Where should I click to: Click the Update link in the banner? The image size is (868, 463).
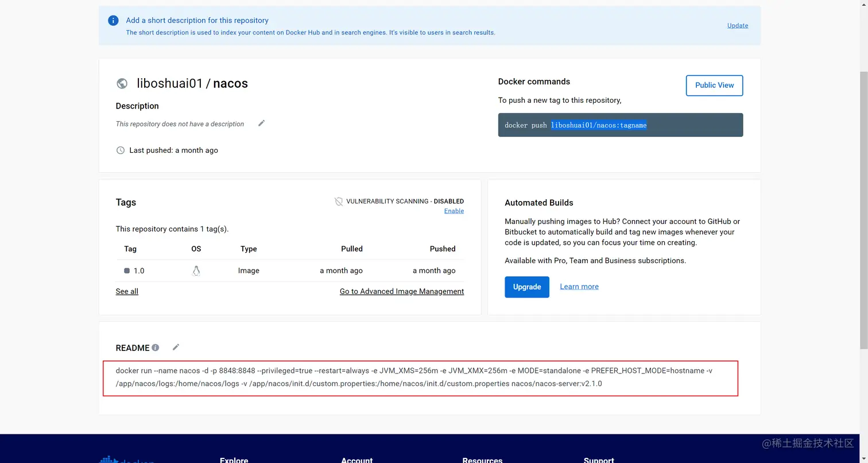[738, 25]
